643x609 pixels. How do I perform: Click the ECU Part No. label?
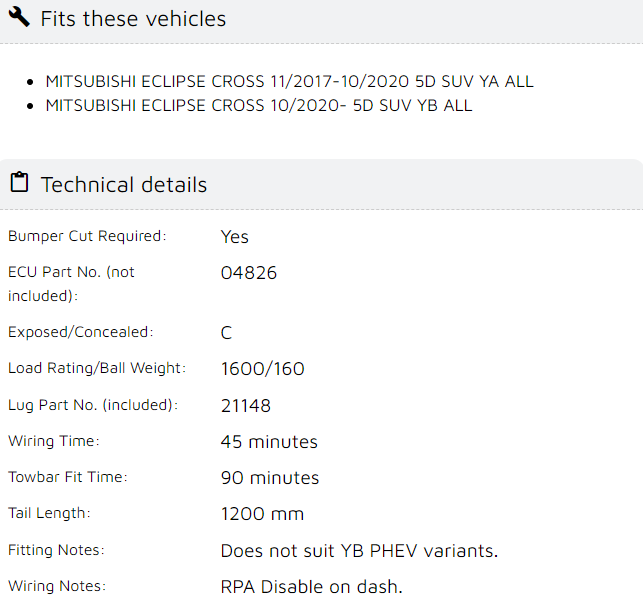[x=71, y=284]
